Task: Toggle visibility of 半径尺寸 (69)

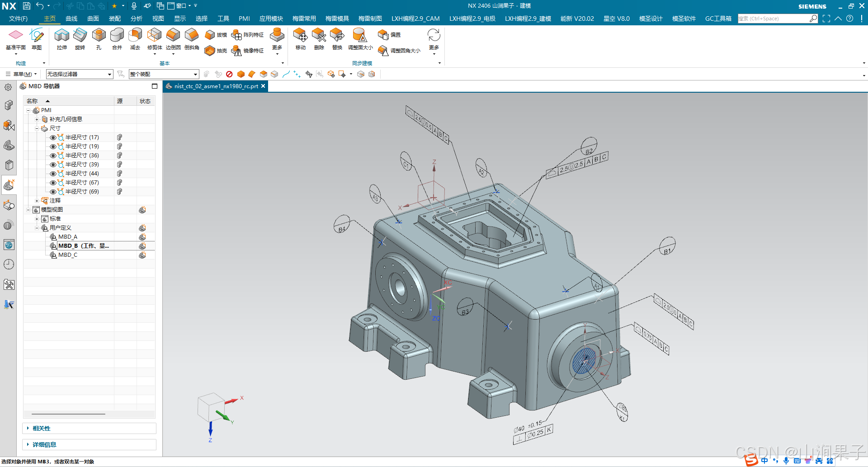Action: click(53, 192)
